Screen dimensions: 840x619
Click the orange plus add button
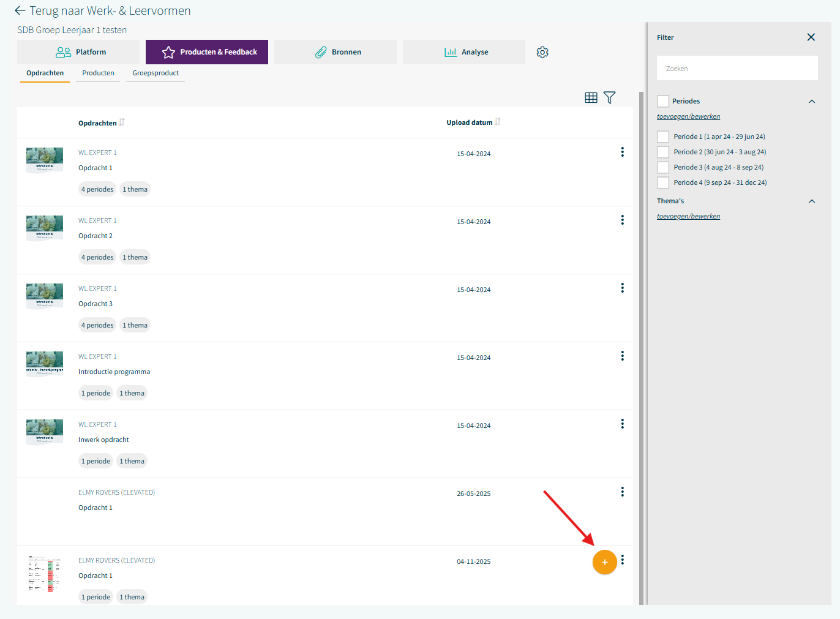point(604,562)
